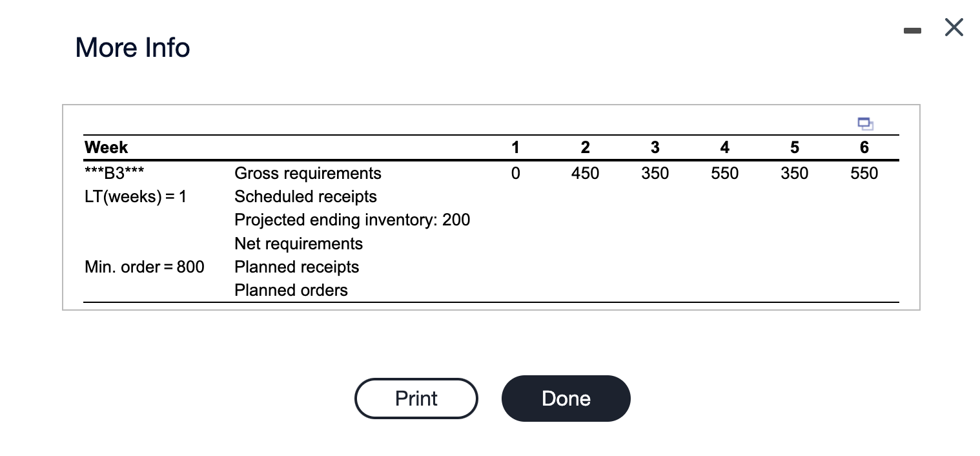Viewport: 980px width, 456px height.
Task: Click the 450 gross requirement in week 2
Action: coord(585,173)
